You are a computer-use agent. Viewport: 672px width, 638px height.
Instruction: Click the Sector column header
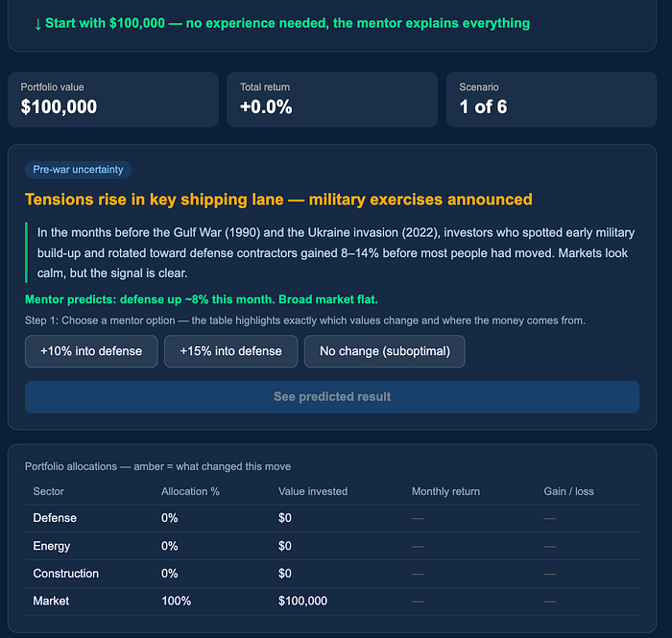tap(49, 491)
